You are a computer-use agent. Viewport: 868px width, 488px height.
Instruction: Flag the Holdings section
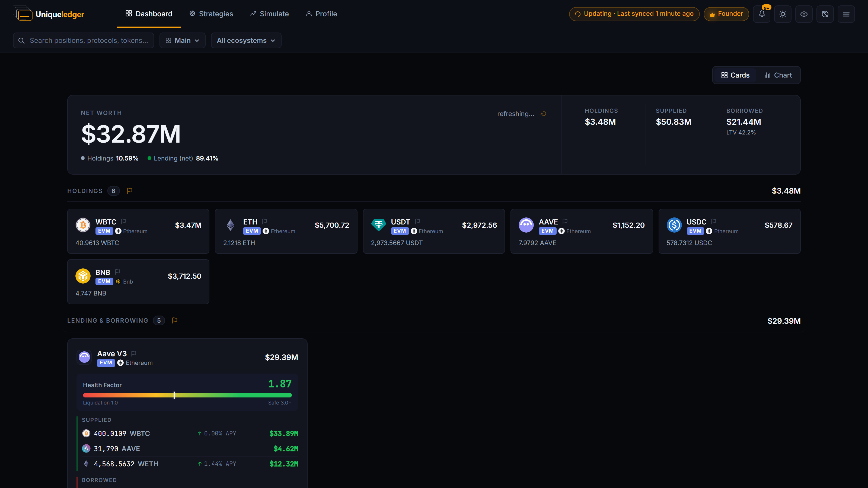click(129, 191)
